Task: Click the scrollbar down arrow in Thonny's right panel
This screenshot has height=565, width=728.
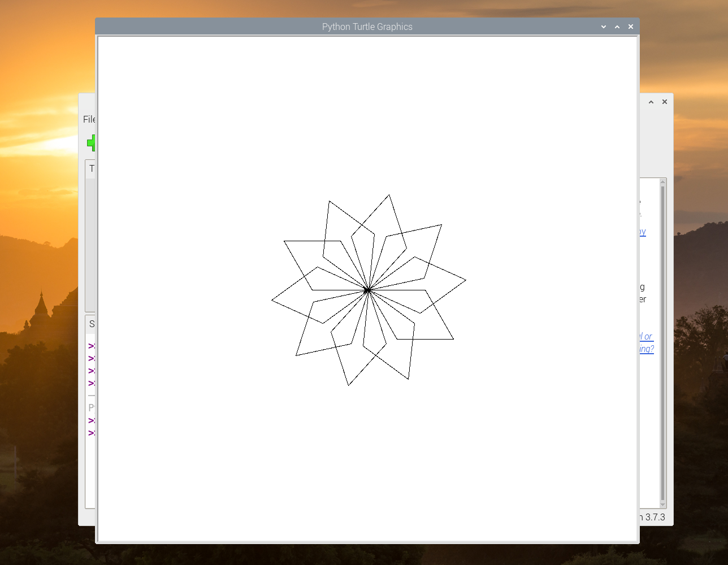Action: (x=663, y=505)
